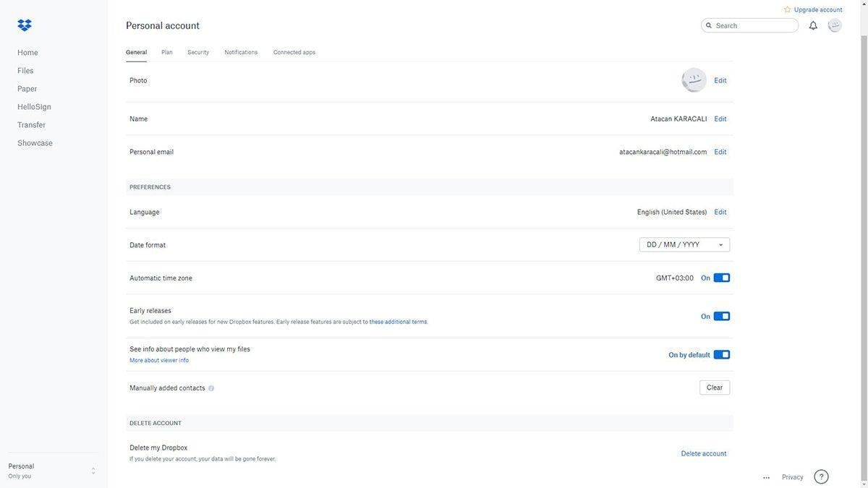
Task: Click the info icon beside Manually added contacts
Action: pos(211,388)
